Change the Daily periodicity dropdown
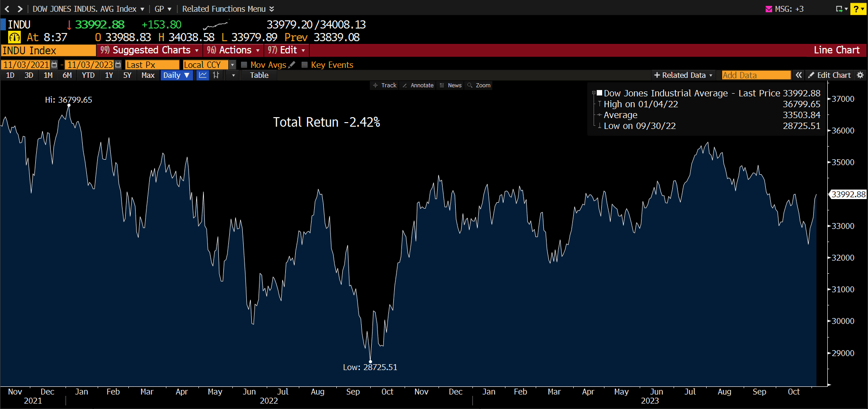 click(176, 75)
